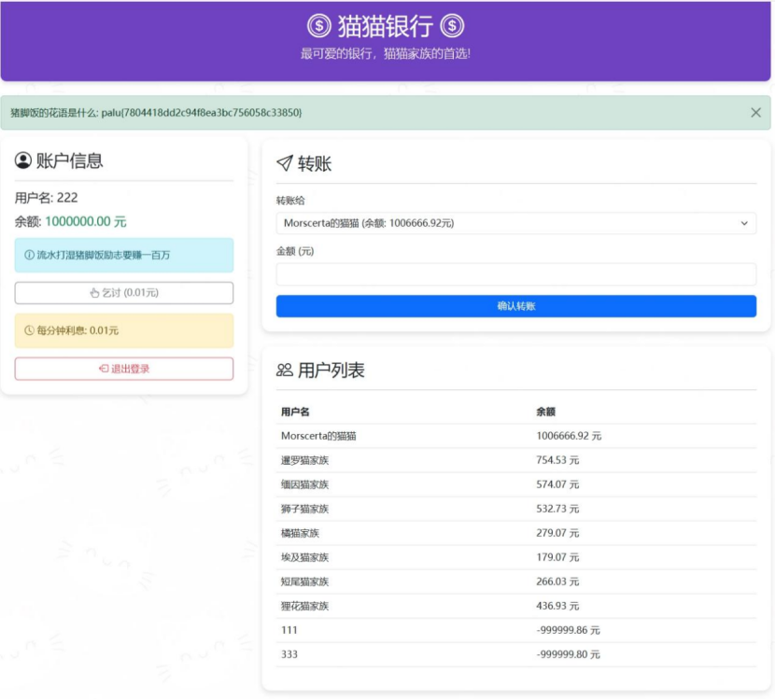Focus the 金额 (元) amount input field
776x700 pixels.
[x=515, y=274]
